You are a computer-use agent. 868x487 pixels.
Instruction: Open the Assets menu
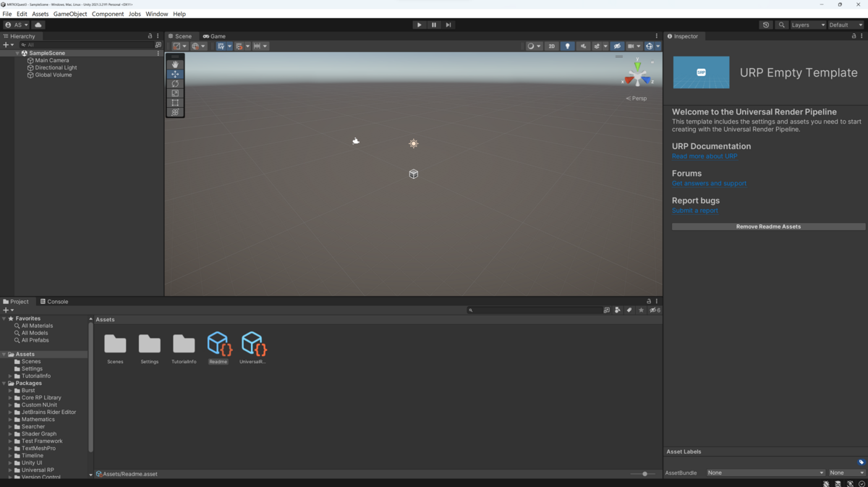[x=41, y=14]
